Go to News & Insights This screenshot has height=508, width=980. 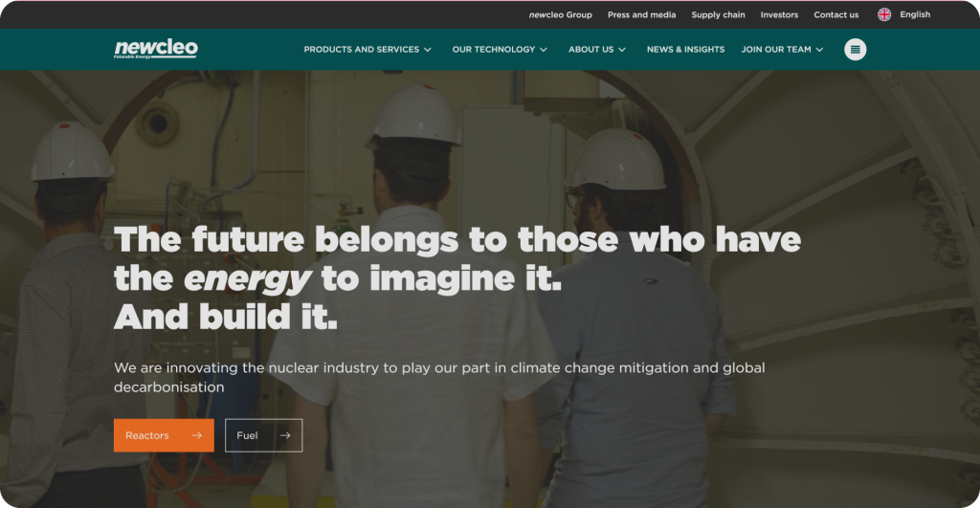click(685, 50)
